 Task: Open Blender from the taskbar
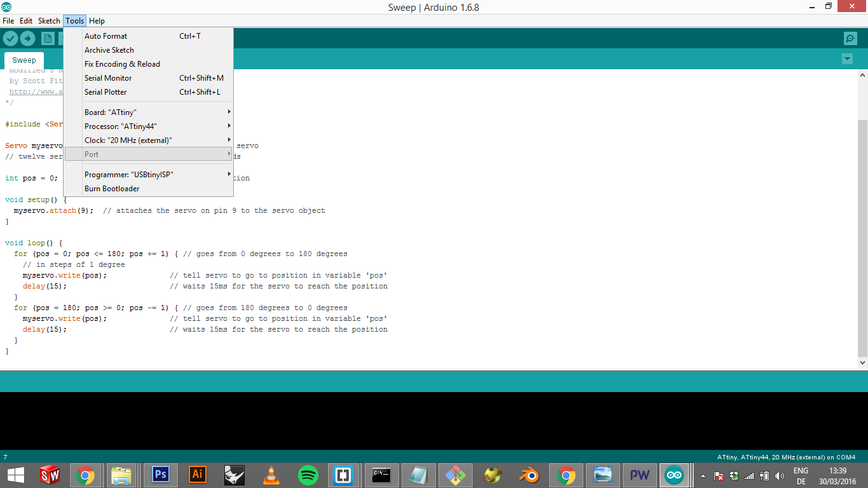pyautogui.click(x=529, y=475)
